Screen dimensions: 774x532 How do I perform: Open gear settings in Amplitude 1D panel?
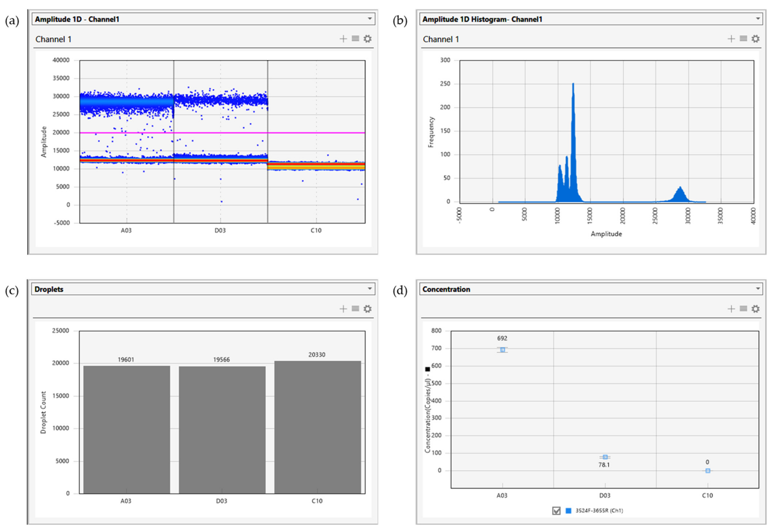point(367,39)
